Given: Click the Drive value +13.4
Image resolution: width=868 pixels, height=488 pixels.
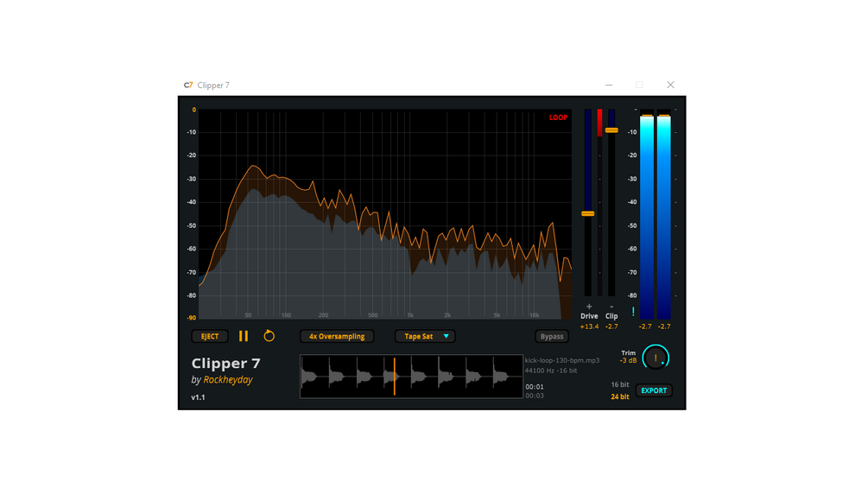Looking at the screenshot, I should click(589, 326).
